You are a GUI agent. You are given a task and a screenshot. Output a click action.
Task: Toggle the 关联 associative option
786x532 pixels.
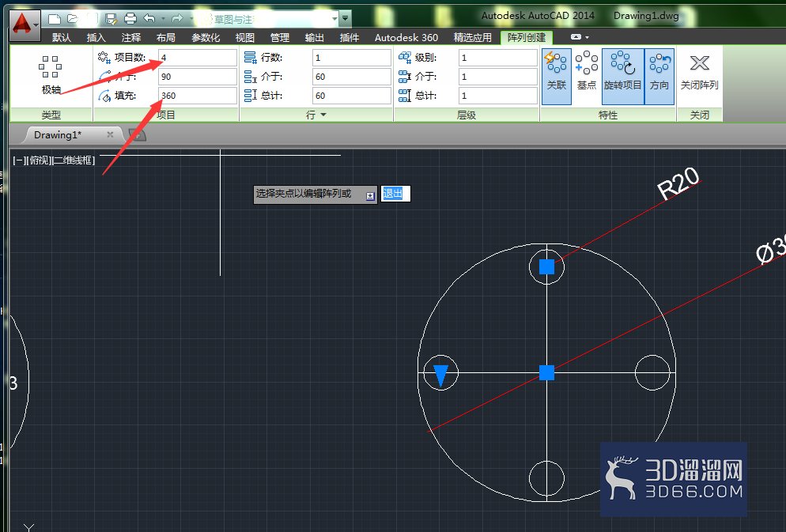click(x=557, y=76)
